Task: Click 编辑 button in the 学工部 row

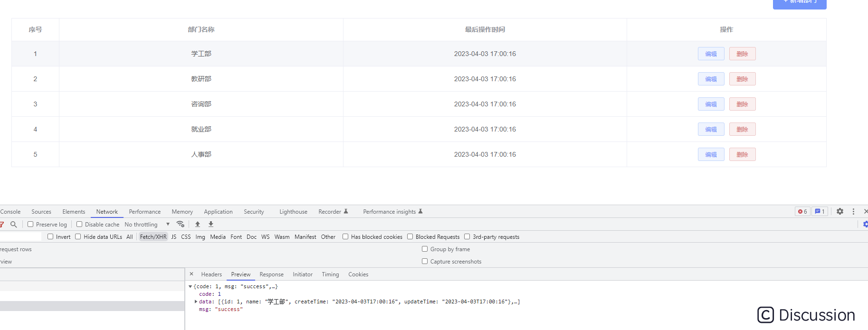Action: click(x=711, y=54)
